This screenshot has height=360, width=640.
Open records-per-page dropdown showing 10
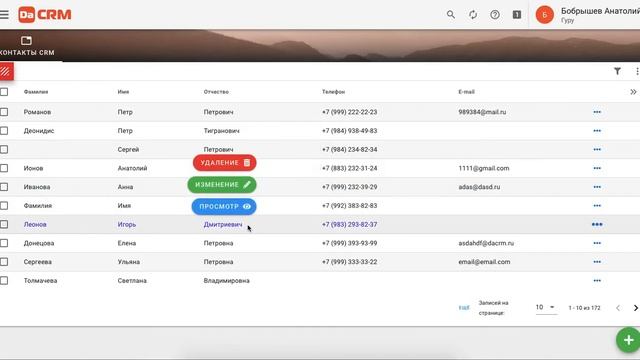coord(546,307)
